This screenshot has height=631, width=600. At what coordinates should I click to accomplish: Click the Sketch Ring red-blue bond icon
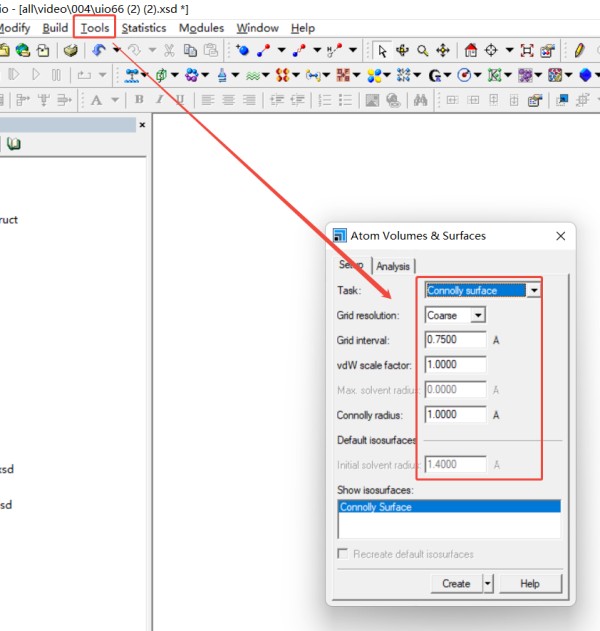[264, 50]
